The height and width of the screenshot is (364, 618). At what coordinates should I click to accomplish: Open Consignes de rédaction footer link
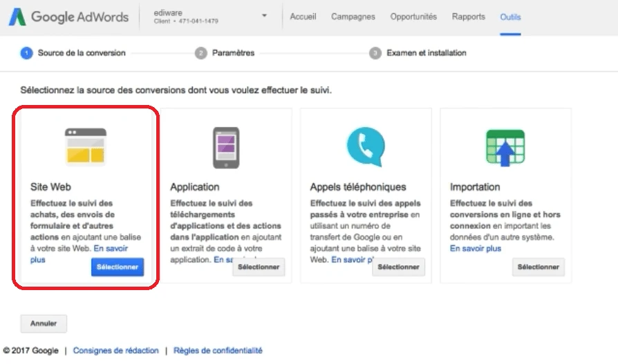[115, 351]
